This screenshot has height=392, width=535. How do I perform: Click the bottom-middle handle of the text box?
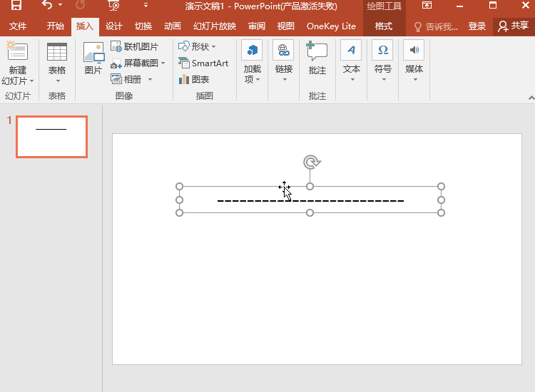310,212
